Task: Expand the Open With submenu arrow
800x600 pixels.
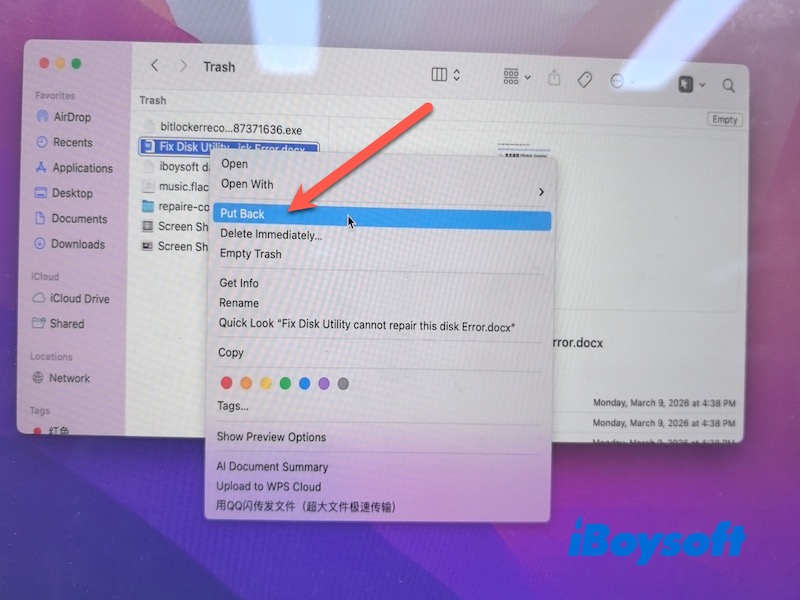Action: pos(541,191)
